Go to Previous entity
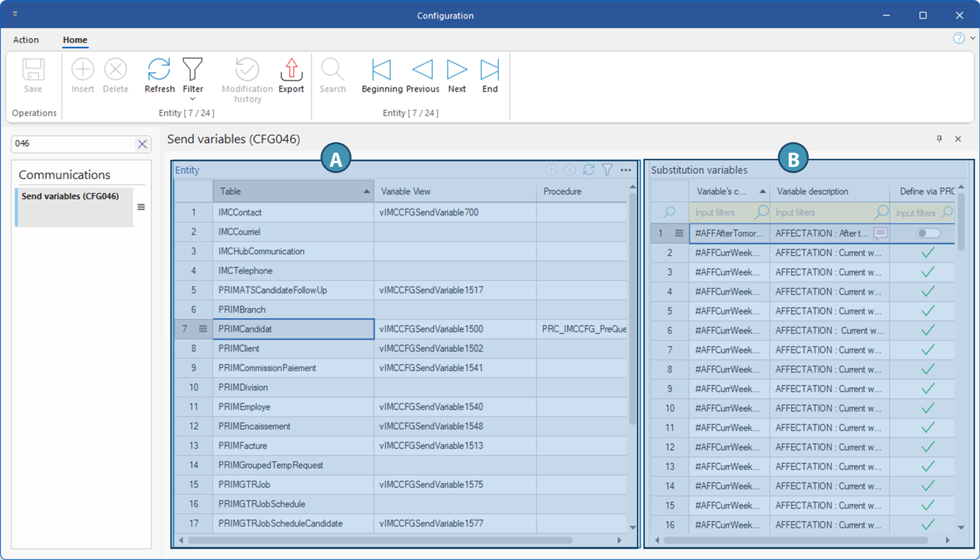This screenshot has width=980, height=560. [x=422, y=70]
